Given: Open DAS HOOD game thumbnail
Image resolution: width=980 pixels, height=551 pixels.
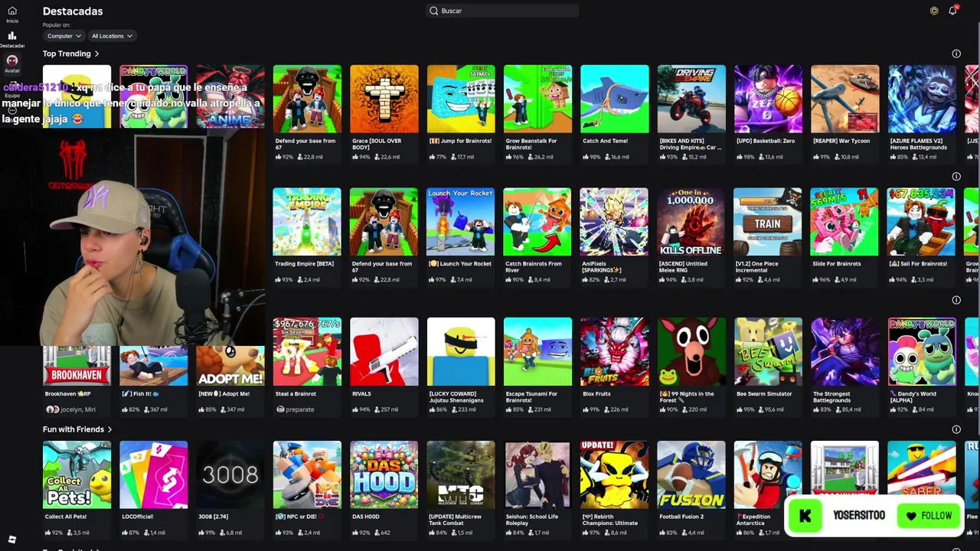Looking at the screenshot, I should tap(384, 474).
